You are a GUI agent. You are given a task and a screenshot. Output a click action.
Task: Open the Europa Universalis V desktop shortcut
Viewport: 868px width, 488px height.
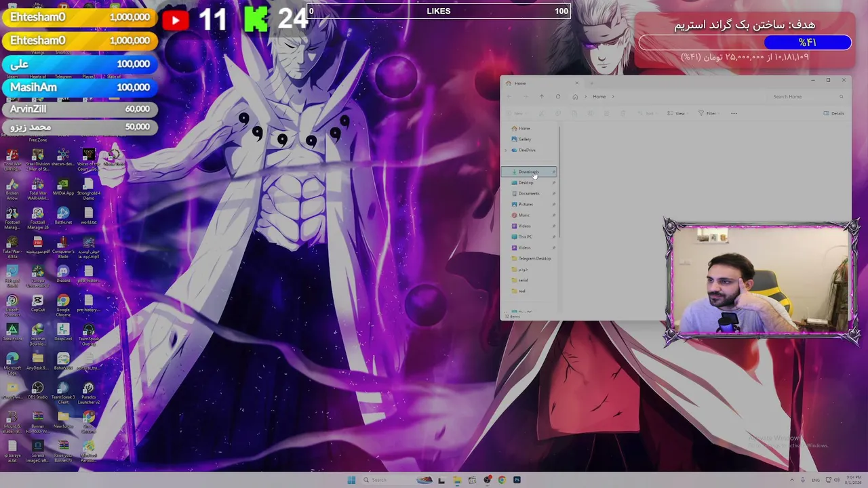coord(38,277)
